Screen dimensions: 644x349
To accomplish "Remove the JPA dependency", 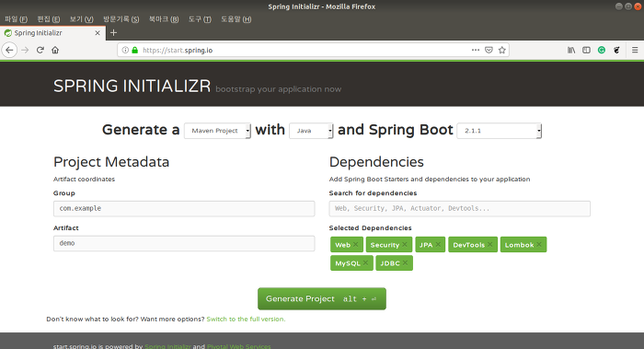I will click(438, 245).
